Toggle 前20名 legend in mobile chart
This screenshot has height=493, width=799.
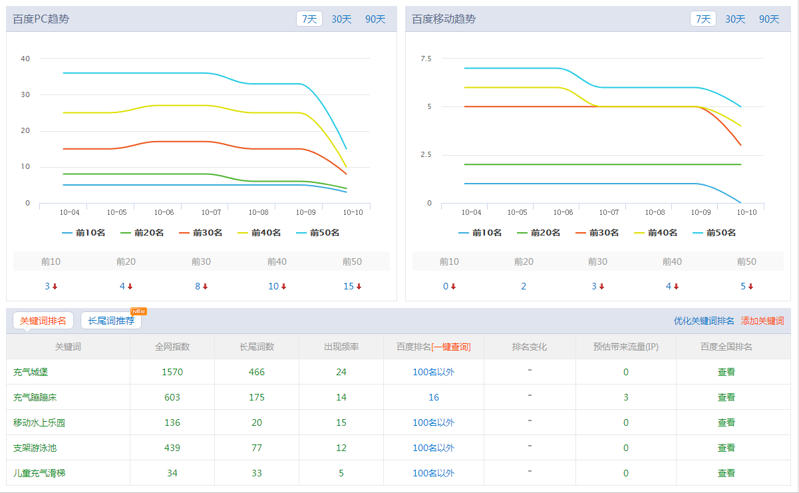coord(539,232)
